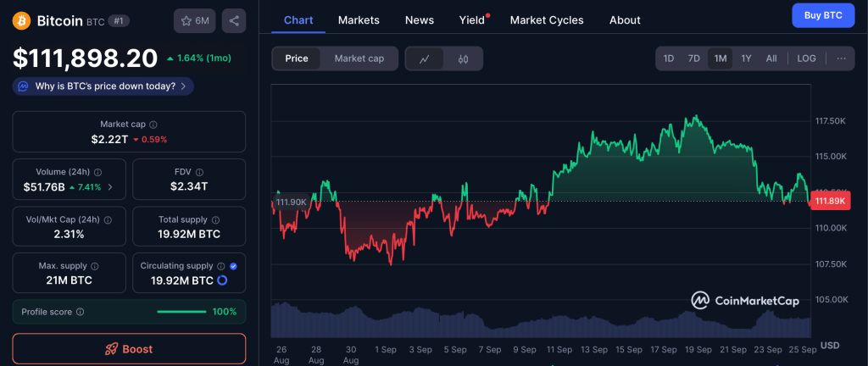Click the Bitcoin logo icon
The height and width of the screenshot is (366, 868).
(22, 19)
